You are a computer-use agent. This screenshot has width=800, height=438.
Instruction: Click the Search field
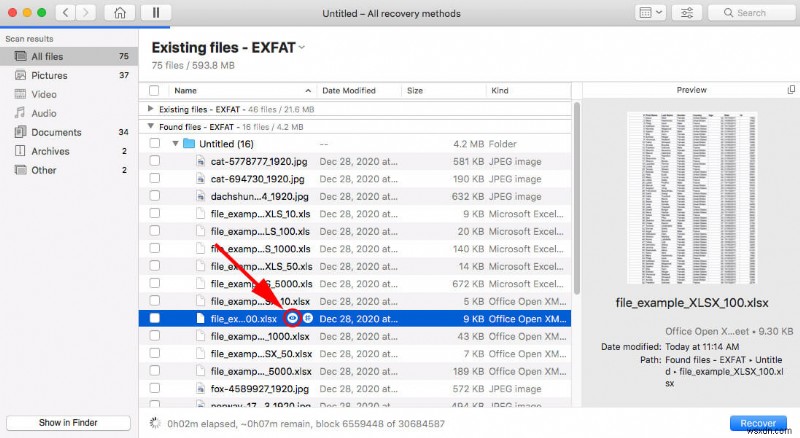click(752, 13)
